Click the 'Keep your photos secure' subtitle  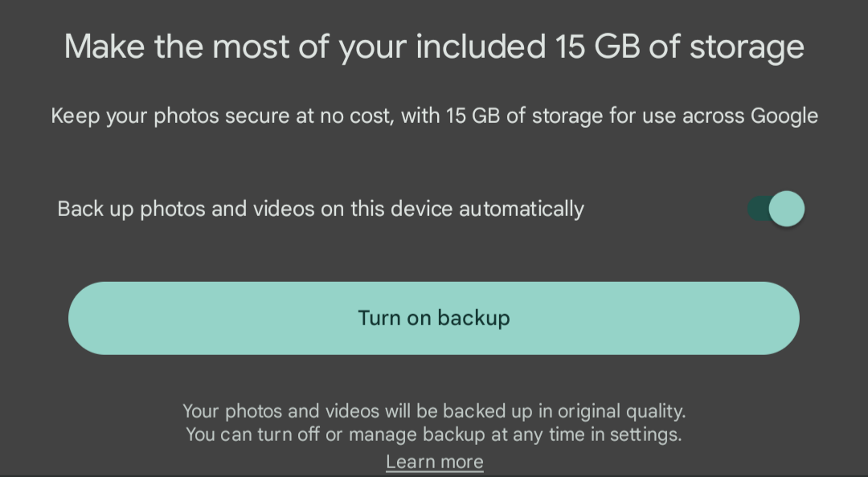click(x=435, y=116)
